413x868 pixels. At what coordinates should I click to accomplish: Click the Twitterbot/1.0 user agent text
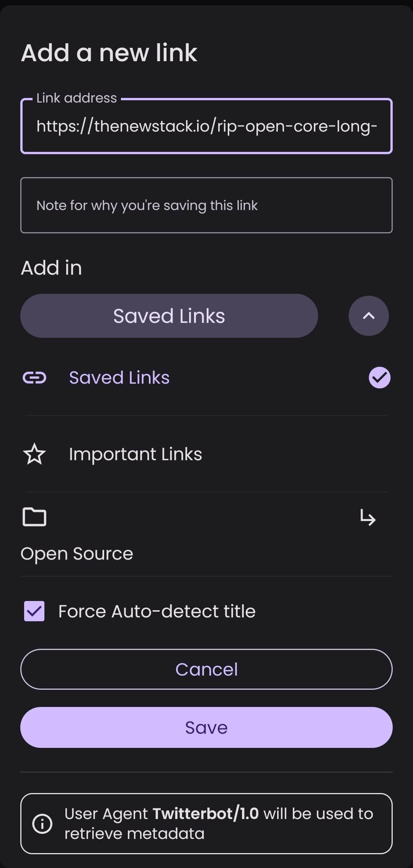pyautogui.click(x=206, y=813)
